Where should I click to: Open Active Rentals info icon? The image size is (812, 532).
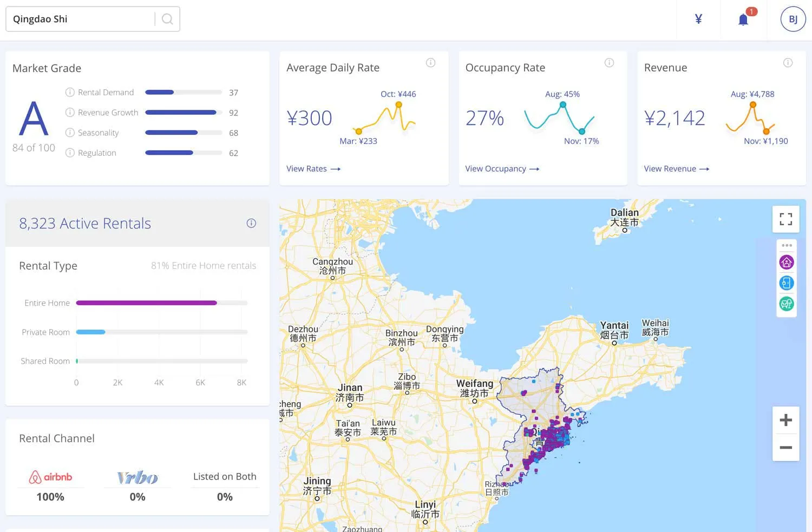click(251, 223)
